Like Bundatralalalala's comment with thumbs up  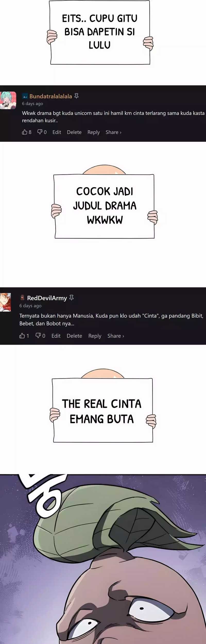[25, 132]
